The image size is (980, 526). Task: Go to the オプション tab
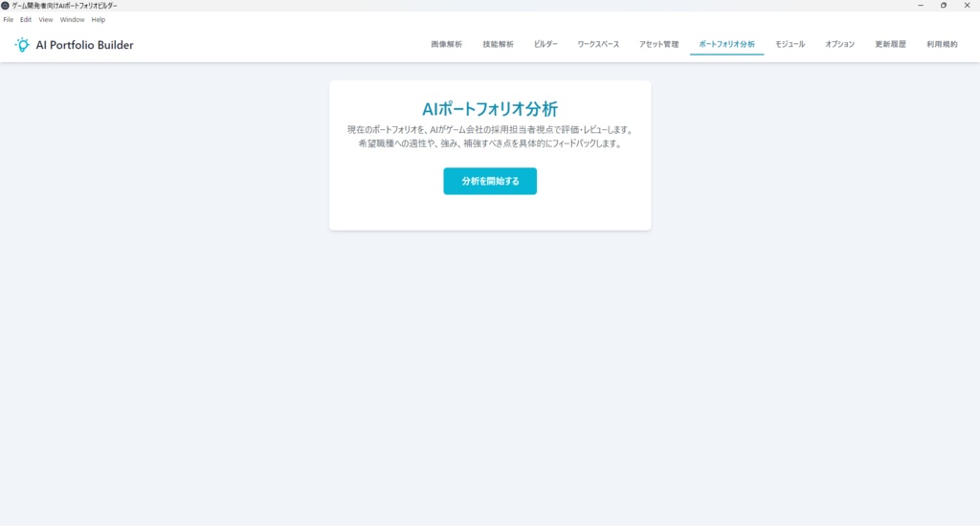click(839, 44)
